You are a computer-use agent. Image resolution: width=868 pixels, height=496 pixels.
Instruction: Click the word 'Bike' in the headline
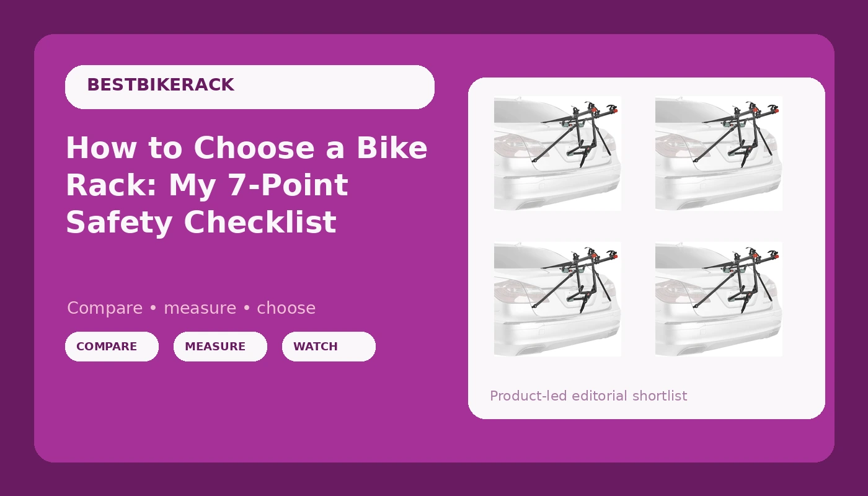(392, 149)
